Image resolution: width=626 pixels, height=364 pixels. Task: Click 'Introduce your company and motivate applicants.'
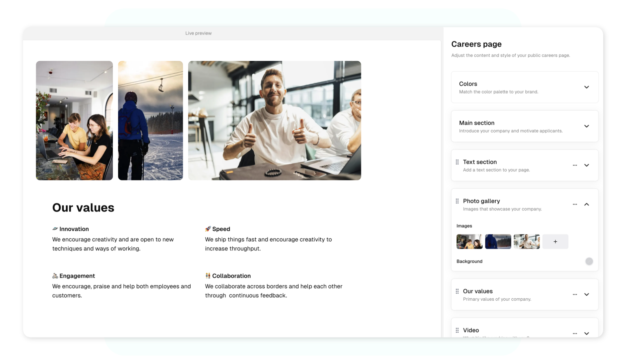click(511, 131)
